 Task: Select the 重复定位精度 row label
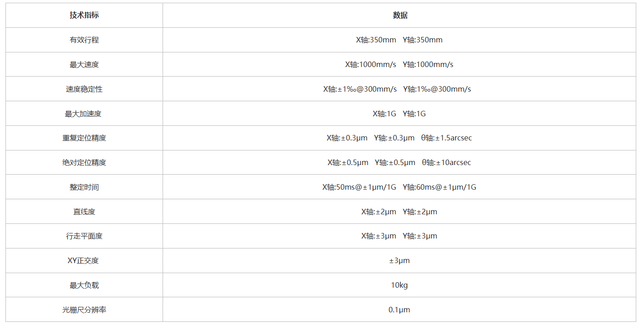84,138
